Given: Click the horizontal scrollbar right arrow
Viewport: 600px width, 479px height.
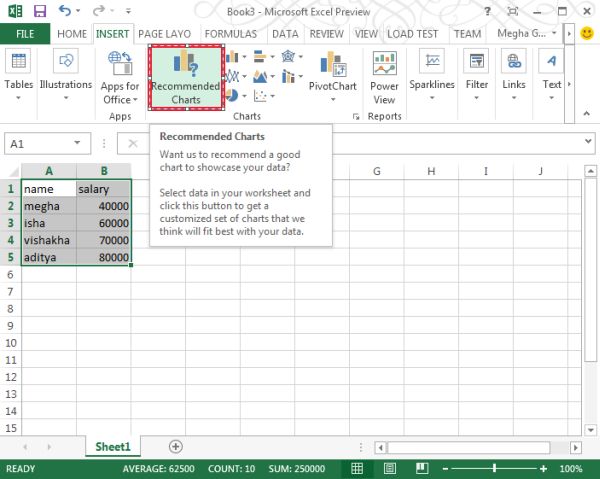Looking at the screenshot, I should [576, 447].
